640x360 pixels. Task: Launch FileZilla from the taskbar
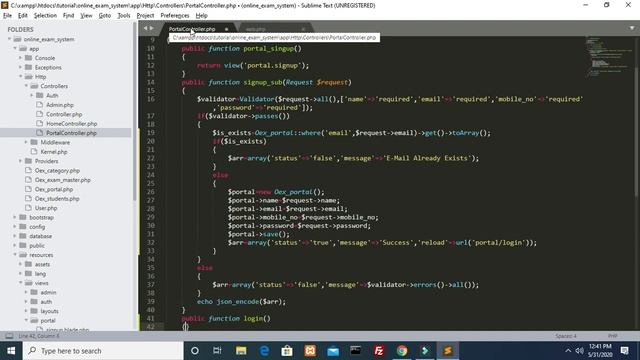coord(379,351)
